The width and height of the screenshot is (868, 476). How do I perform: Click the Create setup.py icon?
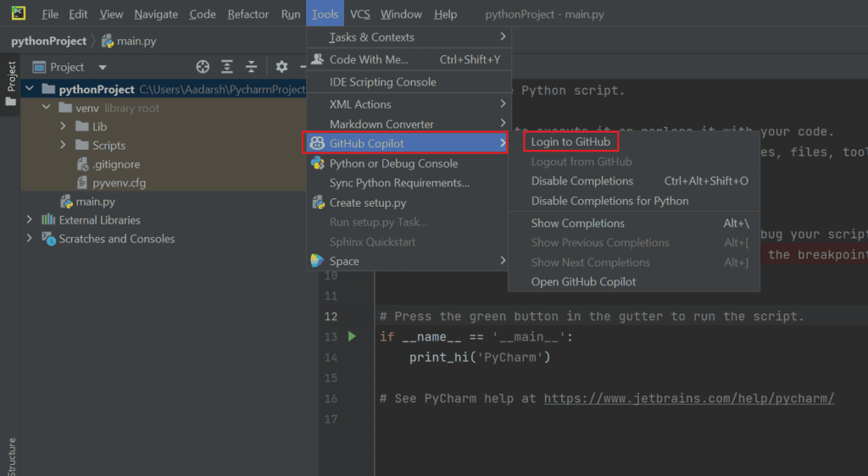tap(318, 202)
